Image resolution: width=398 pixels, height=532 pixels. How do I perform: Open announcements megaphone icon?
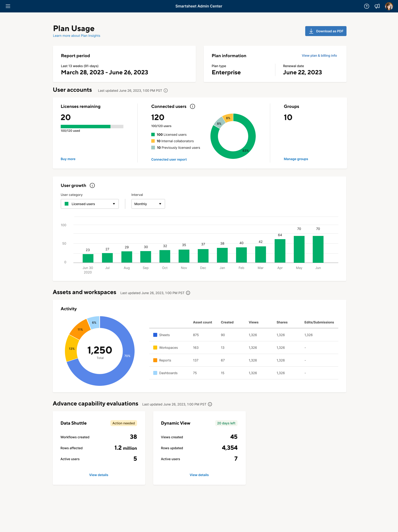[377, 6]
